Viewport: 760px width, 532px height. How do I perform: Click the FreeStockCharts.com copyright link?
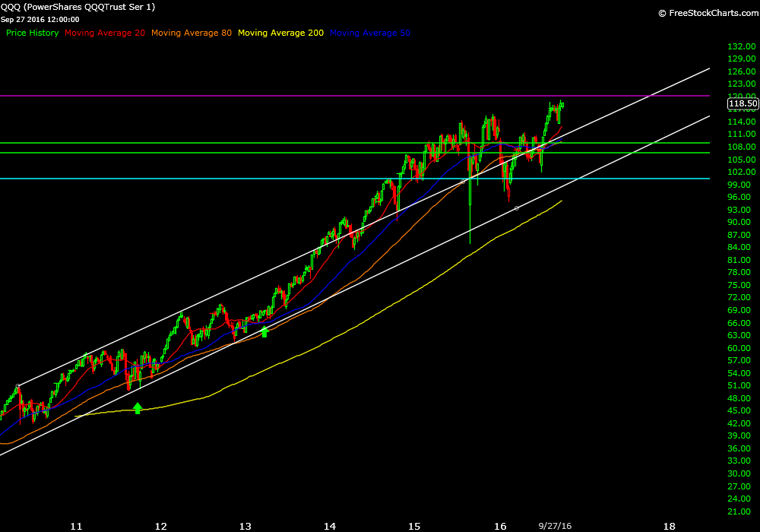click(x=706, y=13)
